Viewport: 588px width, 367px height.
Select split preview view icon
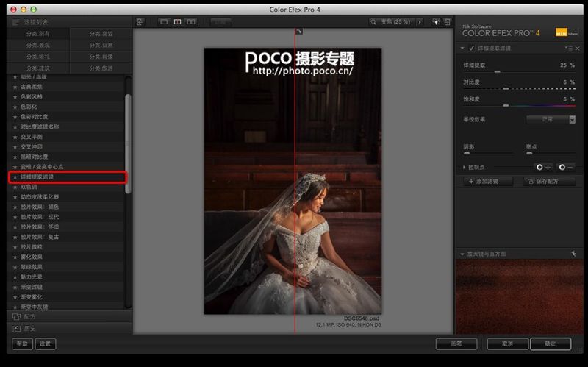(x=177, y=22)
